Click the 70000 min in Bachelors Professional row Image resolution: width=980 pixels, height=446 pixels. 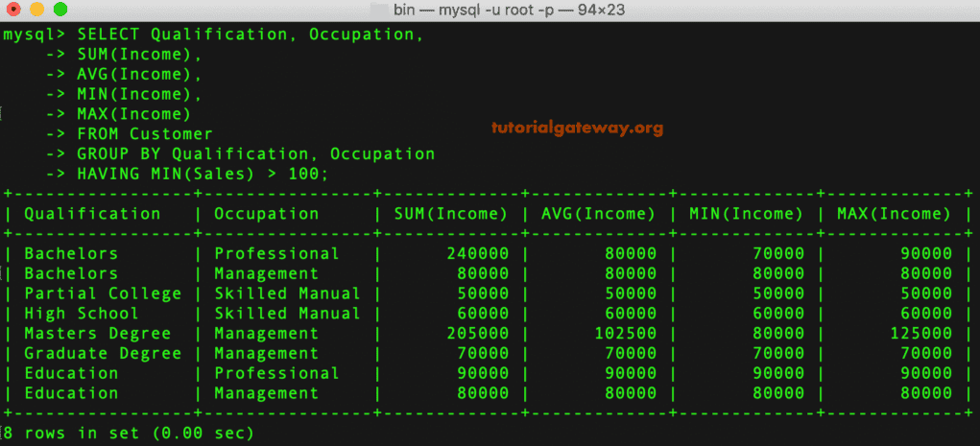pyautogui.click(x=778, y=253)
